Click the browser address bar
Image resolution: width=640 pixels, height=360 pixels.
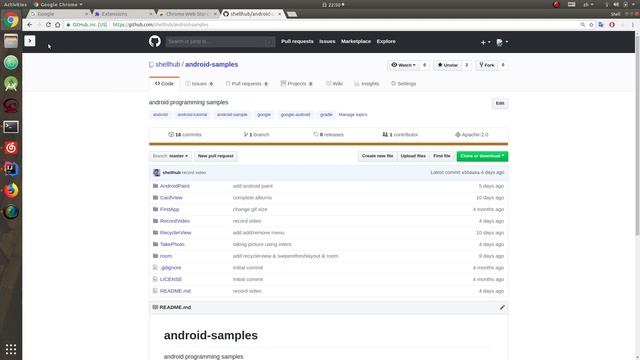322,24
